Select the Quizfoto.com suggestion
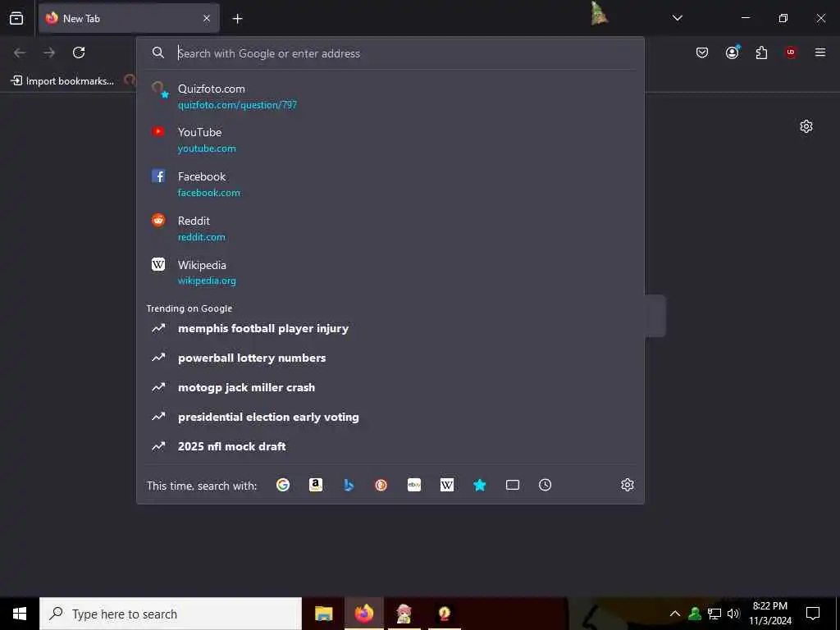This screenshot has width=840, height=630. pos(390,97)
